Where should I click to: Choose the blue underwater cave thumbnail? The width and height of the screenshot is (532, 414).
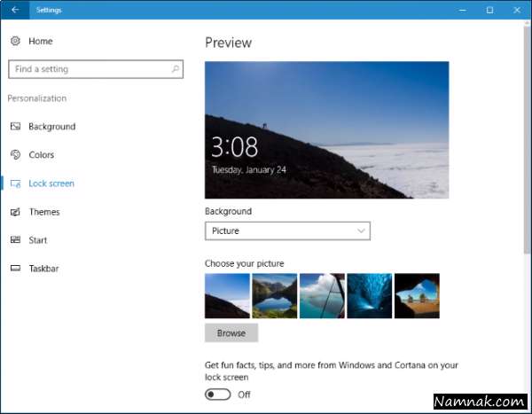(370, 296)
